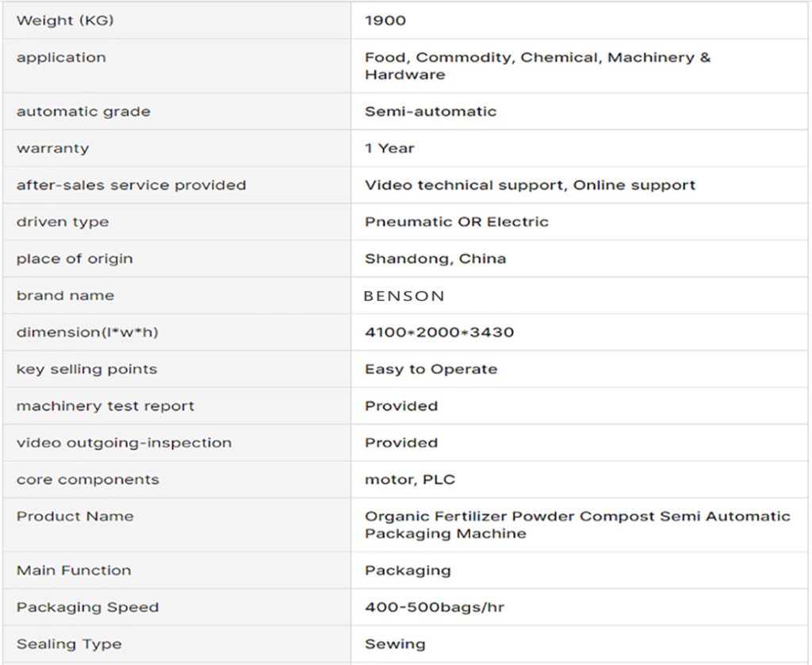
Task: Click Video technical support, Online support text
Action: [530, 185]
